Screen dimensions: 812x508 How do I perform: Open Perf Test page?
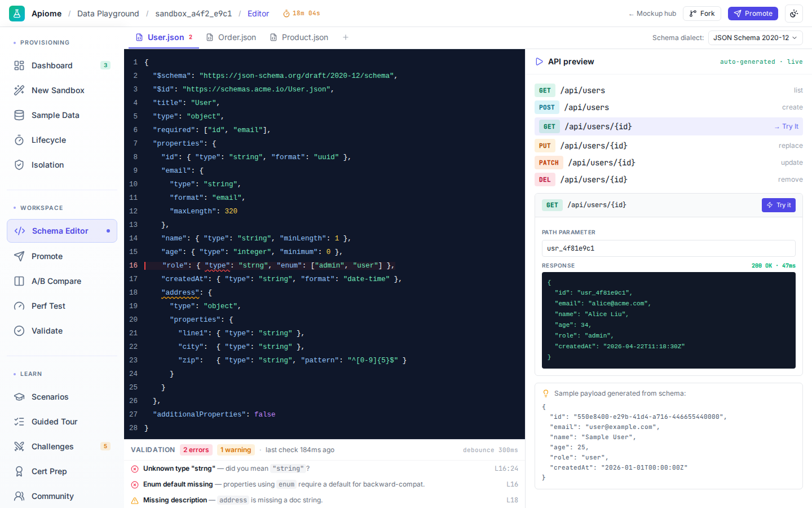[x=62, y=306]
